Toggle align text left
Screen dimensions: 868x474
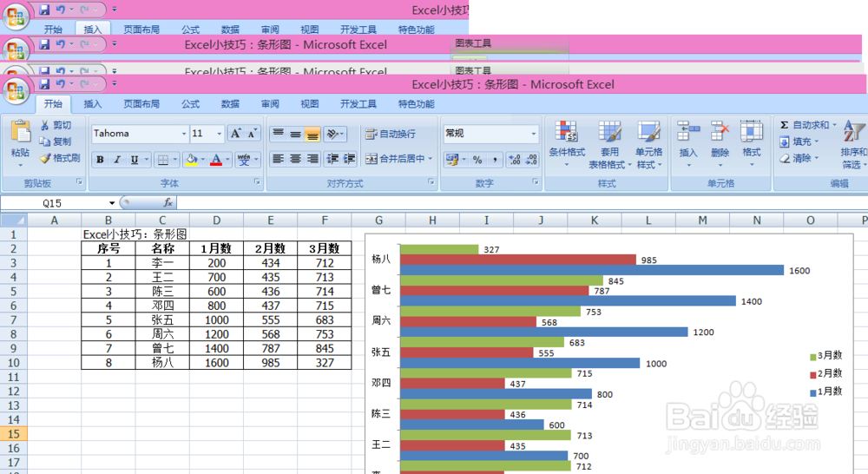pyautogui.click(x=279, y=159)
